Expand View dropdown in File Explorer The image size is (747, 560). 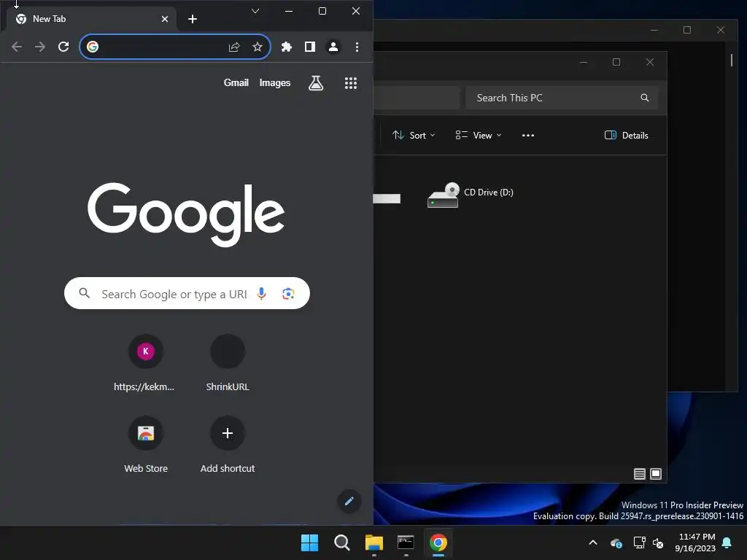[x=479, y=135]
